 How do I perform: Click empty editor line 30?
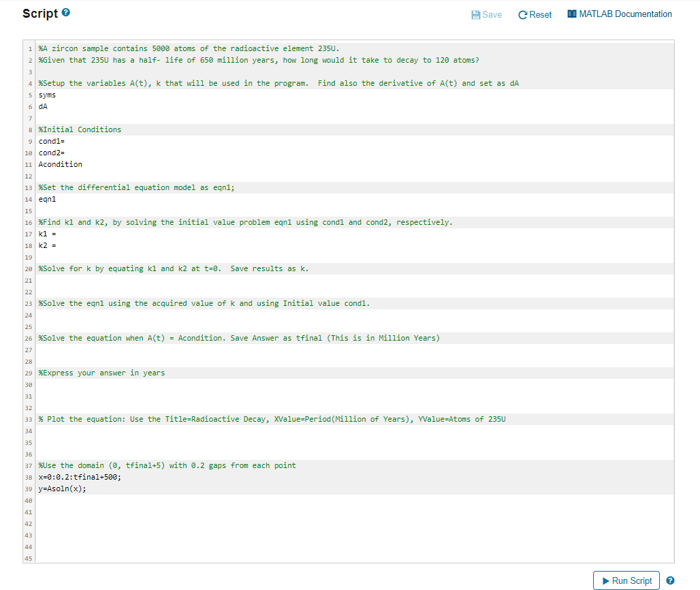pos(355,385)
